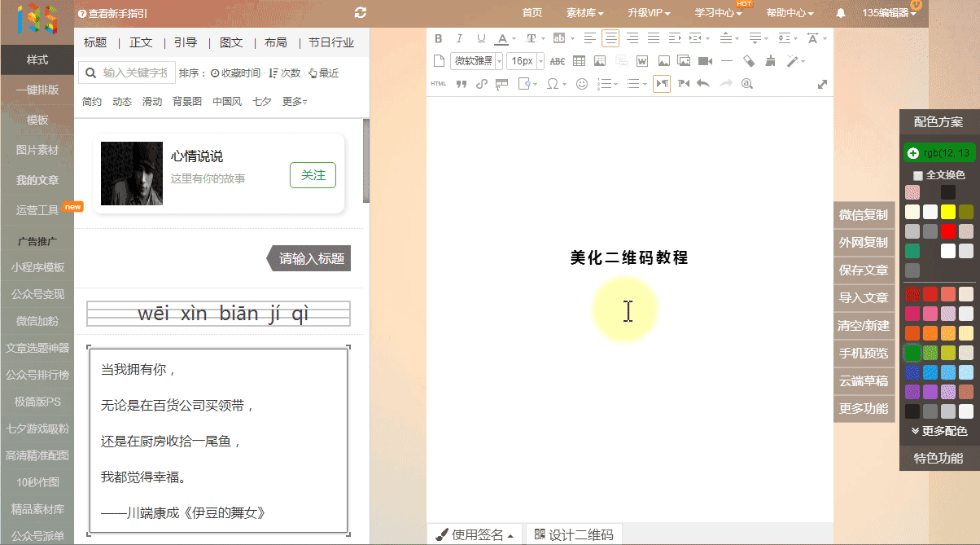This screenshot has height=545, width=980.
Task: Open the 微软雅黑 font family dropdown
Action: click(477, 61)
